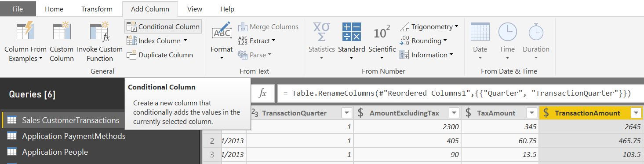Expand Column From Examples dropdown arrow

click(x=40, y=59)
